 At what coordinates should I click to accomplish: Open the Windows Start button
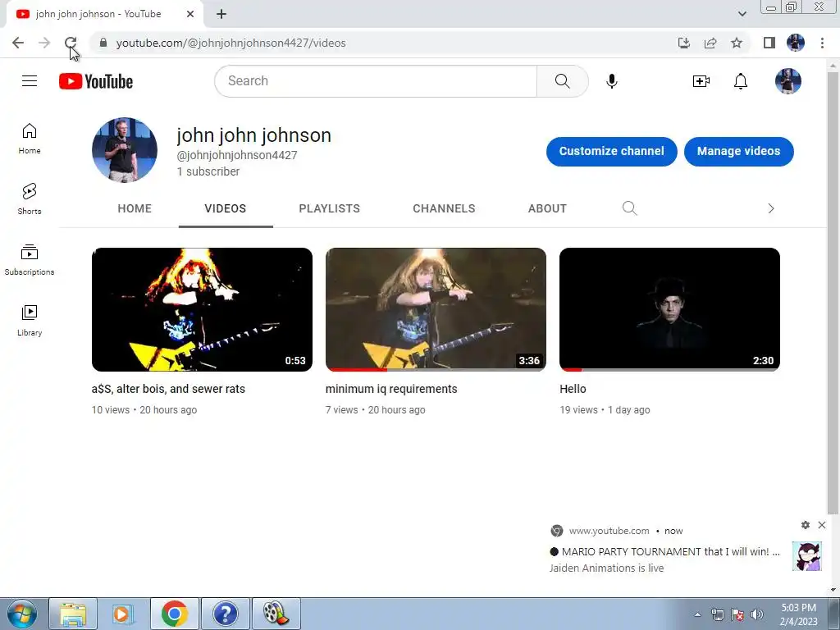tap(21, 614)
